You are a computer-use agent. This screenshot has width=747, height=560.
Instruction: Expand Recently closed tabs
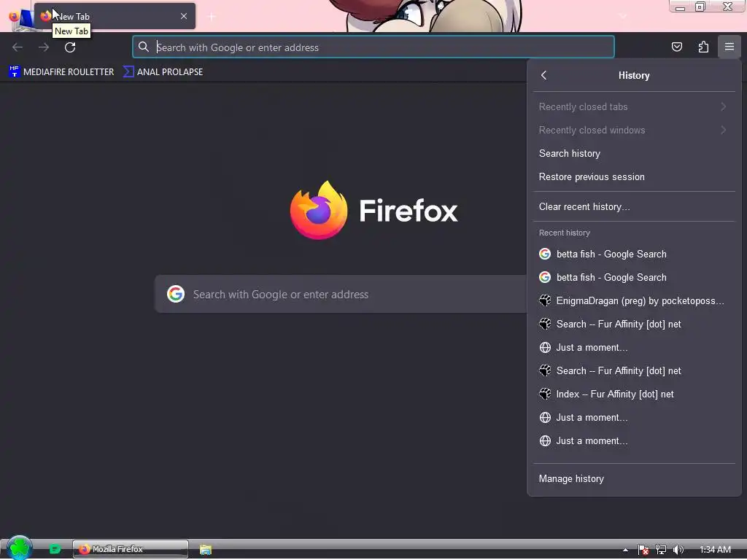pos(634,106)
